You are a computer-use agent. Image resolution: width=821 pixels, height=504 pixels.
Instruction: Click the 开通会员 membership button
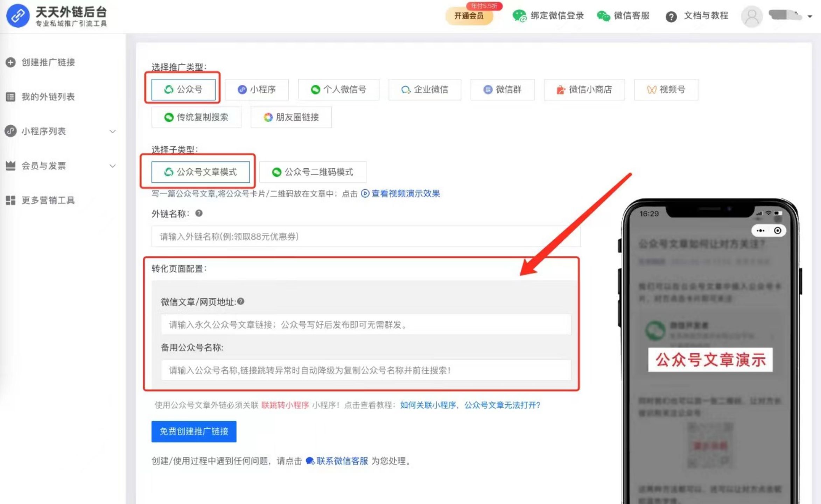click(469, 16)
